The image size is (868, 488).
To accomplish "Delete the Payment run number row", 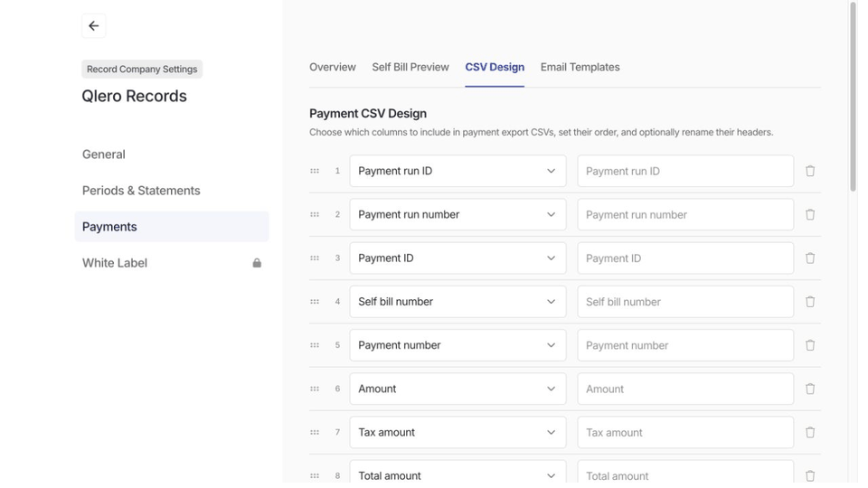I will coord(810,215).
